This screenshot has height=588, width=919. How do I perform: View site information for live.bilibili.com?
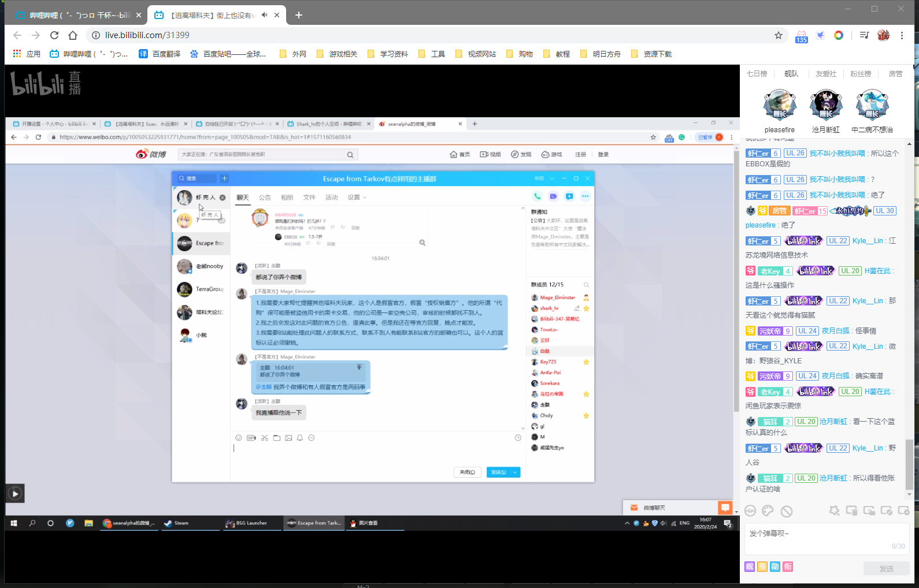tap(96, 35)
